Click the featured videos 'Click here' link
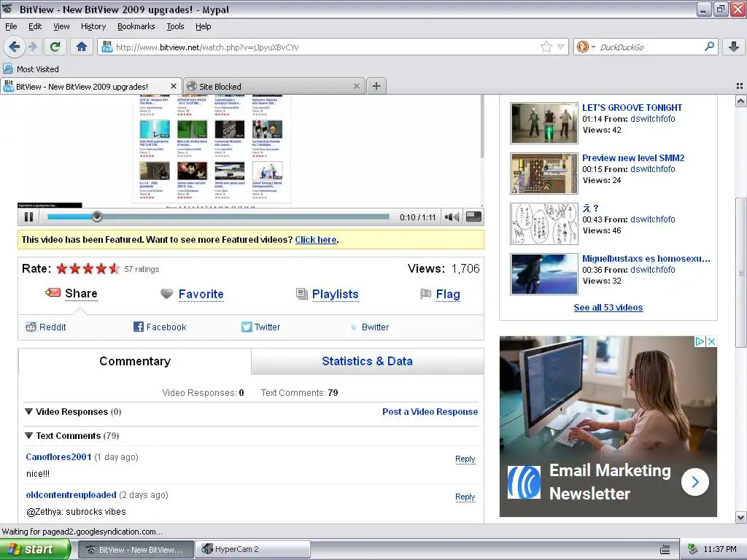The width and height of the screenshot is (747, 560). 315,239
